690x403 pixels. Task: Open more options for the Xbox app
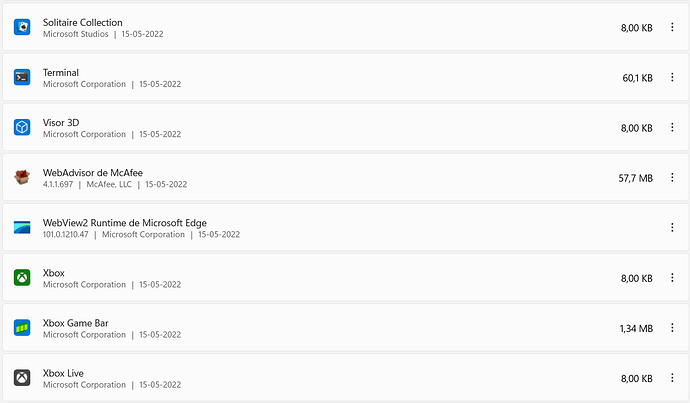[672, 278]
